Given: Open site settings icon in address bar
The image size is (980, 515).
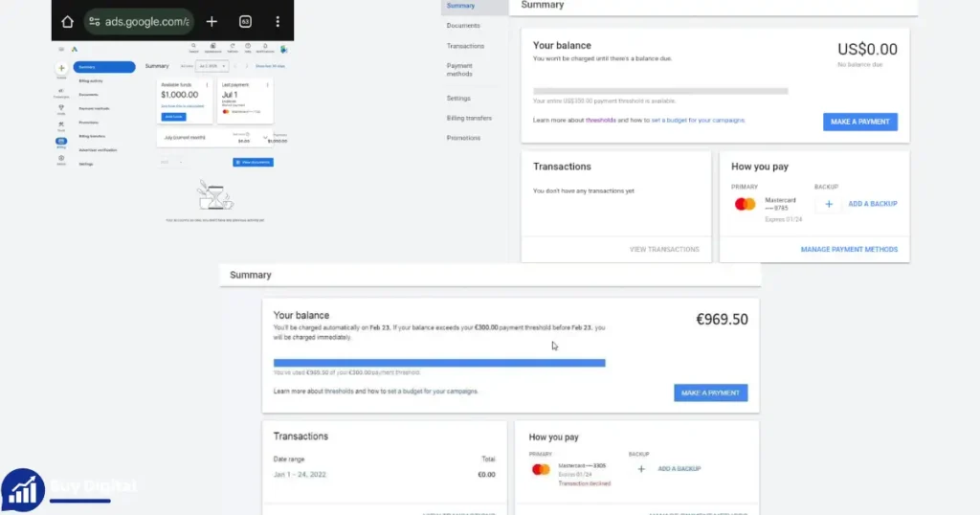Looking at the screenshot, I should point(95,22).
